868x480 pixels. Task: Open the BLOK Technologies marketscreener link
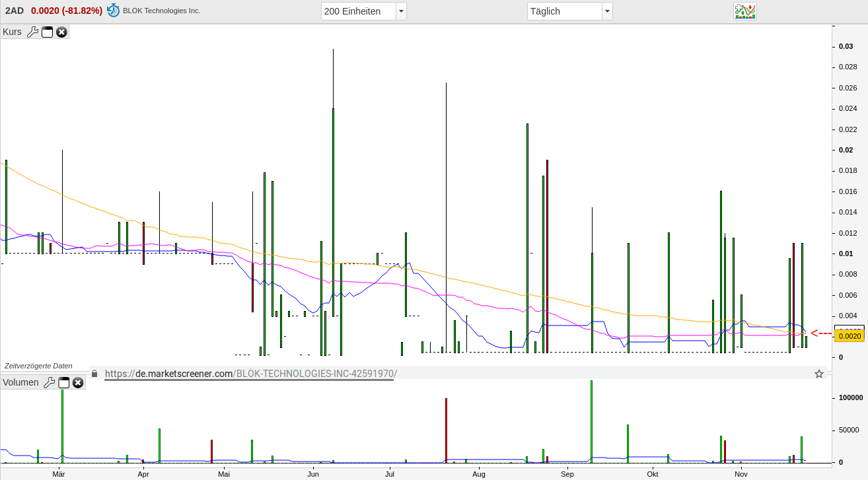pos(251,373)
